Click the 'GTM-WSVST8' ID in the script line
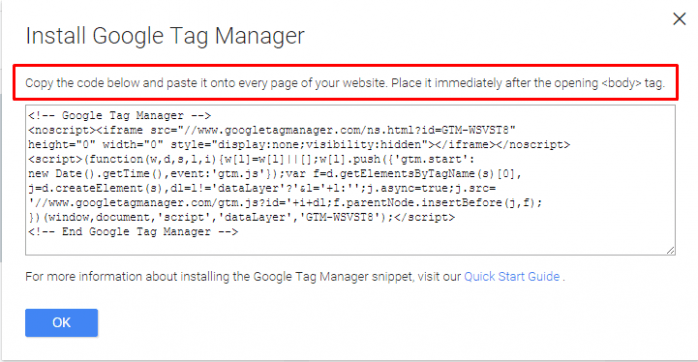698x362 pixels. (x=340, y=217)
